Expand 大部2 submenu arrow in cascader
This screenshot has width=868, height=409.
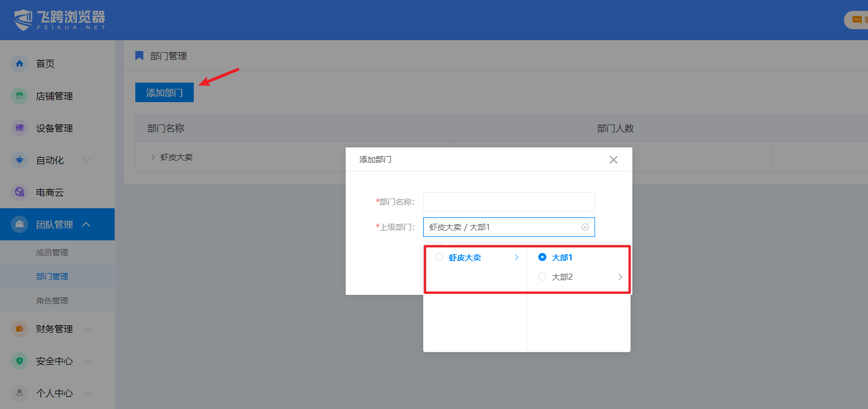click(x=620, y=277)
